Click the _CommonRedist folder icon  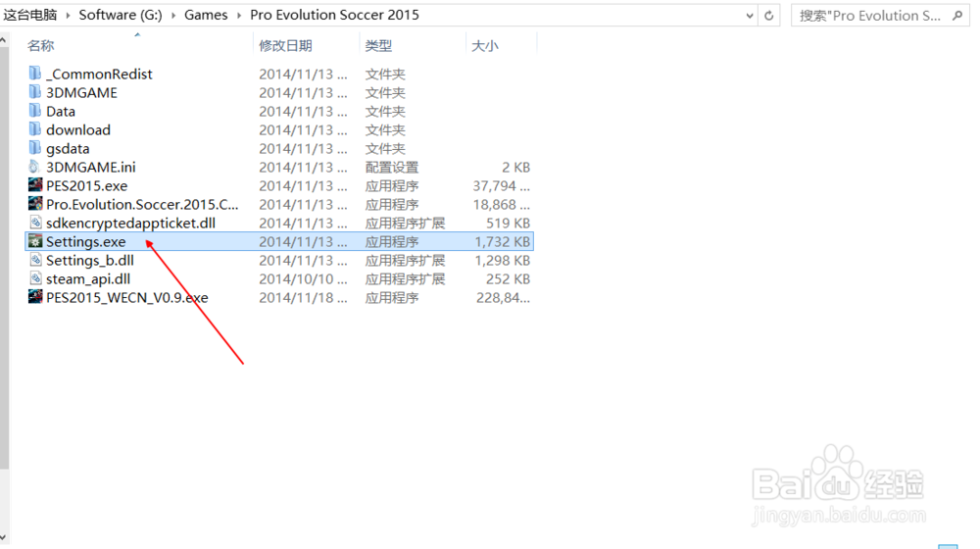click(x=35, y=74)
